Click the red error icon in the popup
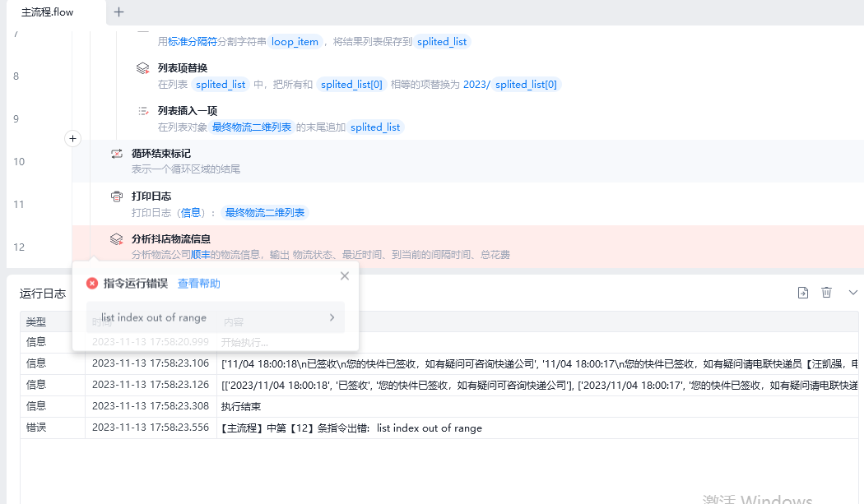The image size is (864, 504). click(92, 284)
